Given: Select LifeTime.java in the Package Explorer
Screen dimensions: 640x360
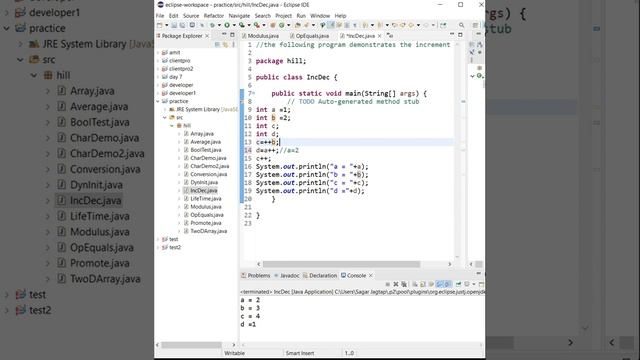Looking at the screenshot, I should 205,199.
